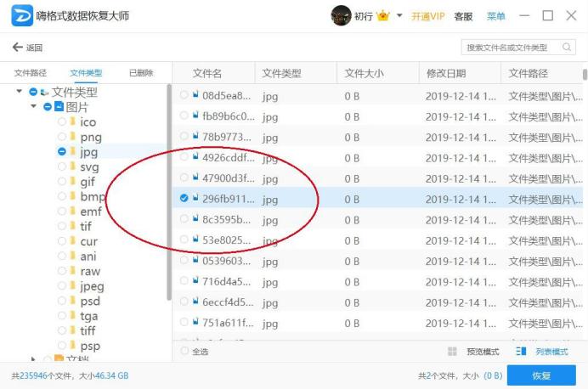Click image icon of 53e8025... file
Screen dimensions: 588x389
(195, 240)
